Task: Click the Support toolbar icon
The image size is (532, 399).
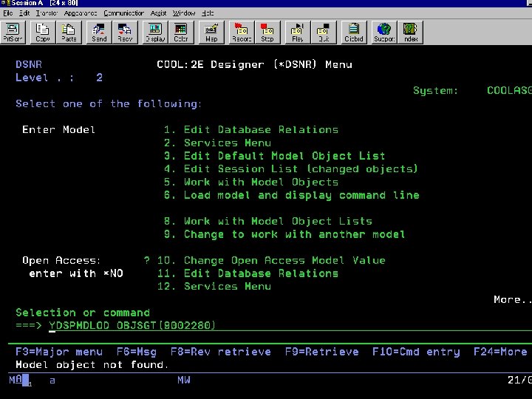Action: click(384, 33)
